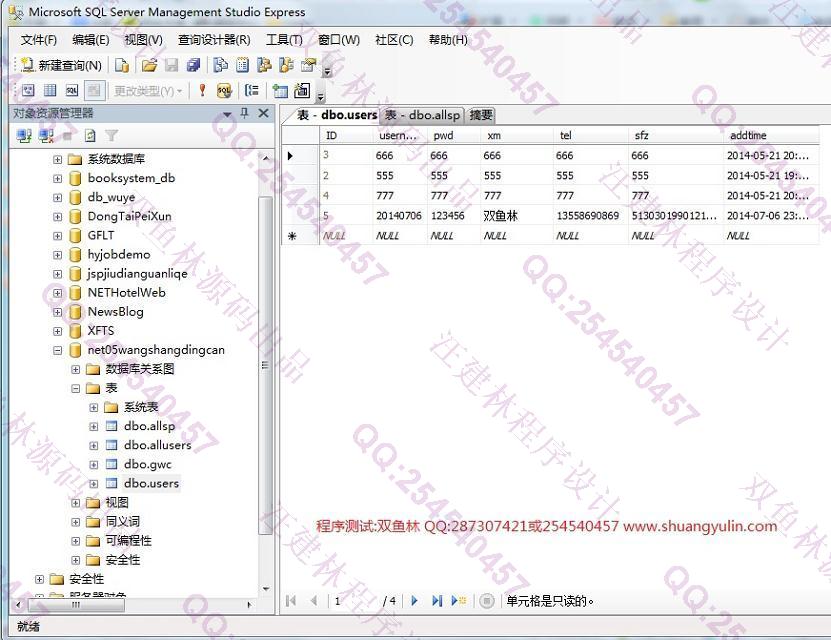Screen dimensions: 831x640
Task: Select the GFLT database in the tree
Action: 101,235
